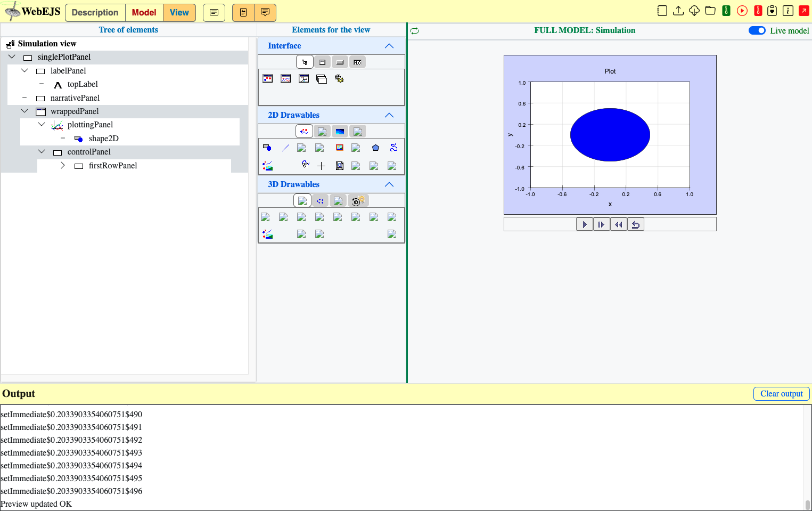Play the simulation
This screenshot has width=812, height=511.
pos(585,224)
